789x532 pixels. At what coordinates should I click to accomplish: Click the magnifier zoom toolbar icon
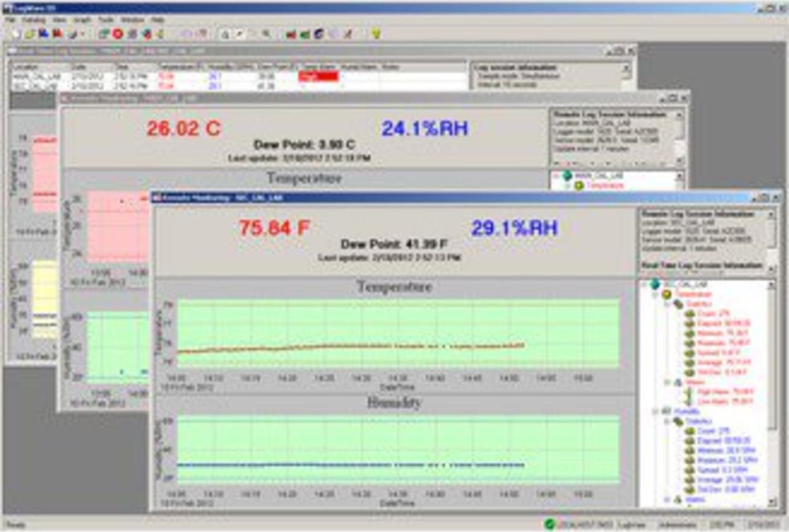(x=267, y=34)
